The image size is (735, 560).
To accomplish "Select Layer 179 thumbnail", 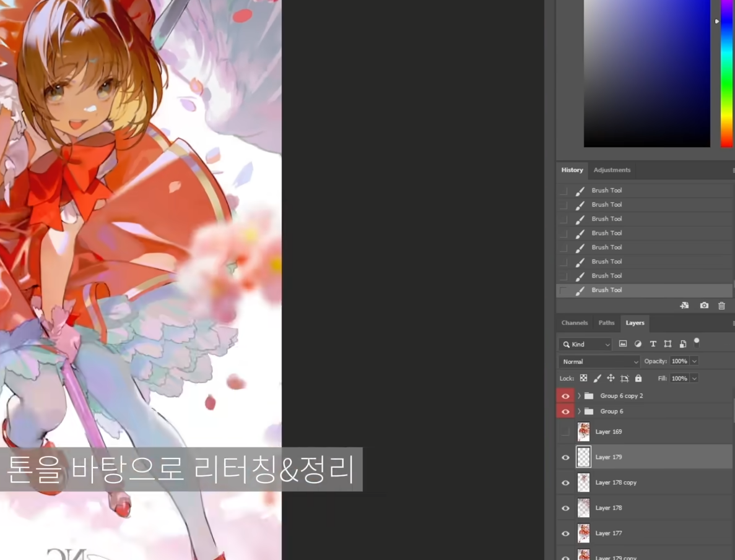I will pos(583,457).
